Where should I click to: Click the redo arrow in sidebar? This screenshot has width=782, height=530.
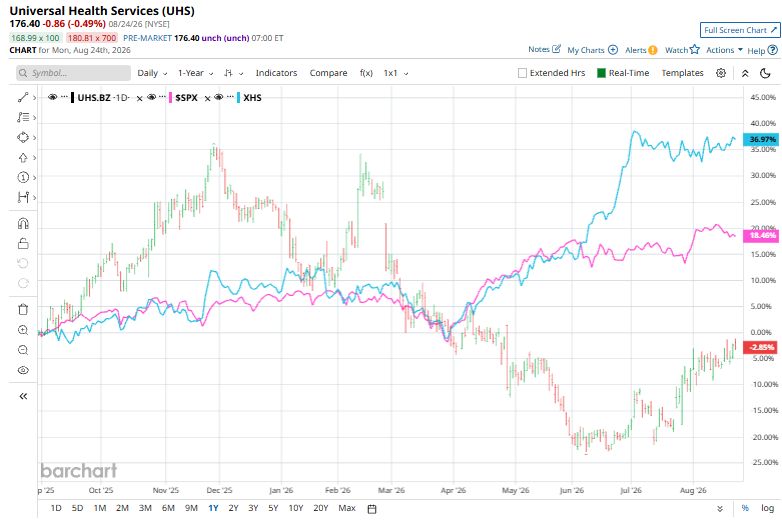[x=23, y=283]
